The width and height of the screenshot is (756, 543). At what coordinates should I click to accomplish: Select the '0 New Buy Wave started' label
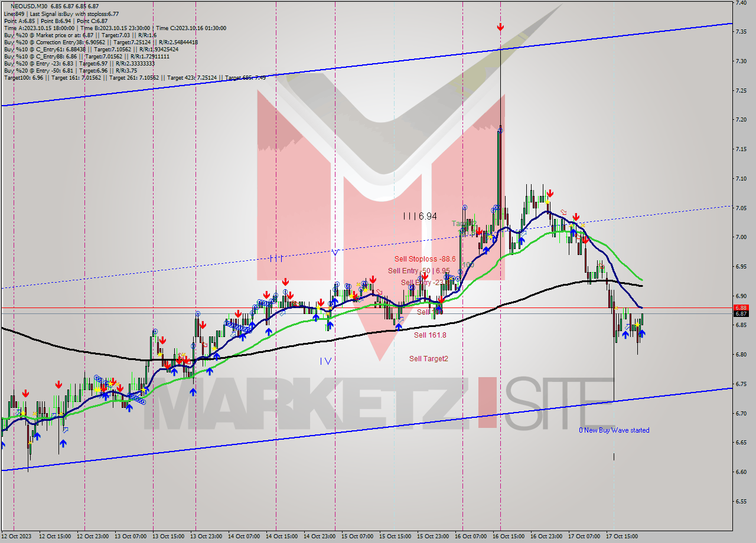pyautogui.click(x=614, y=430)
